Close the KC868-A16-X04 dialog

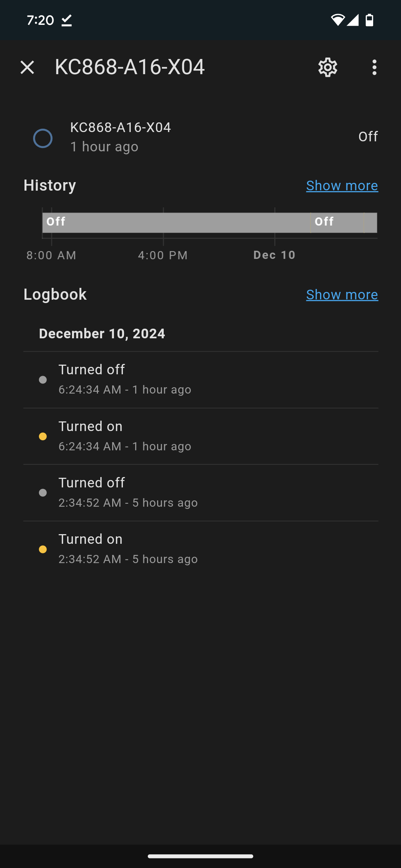tap(27, 68)
